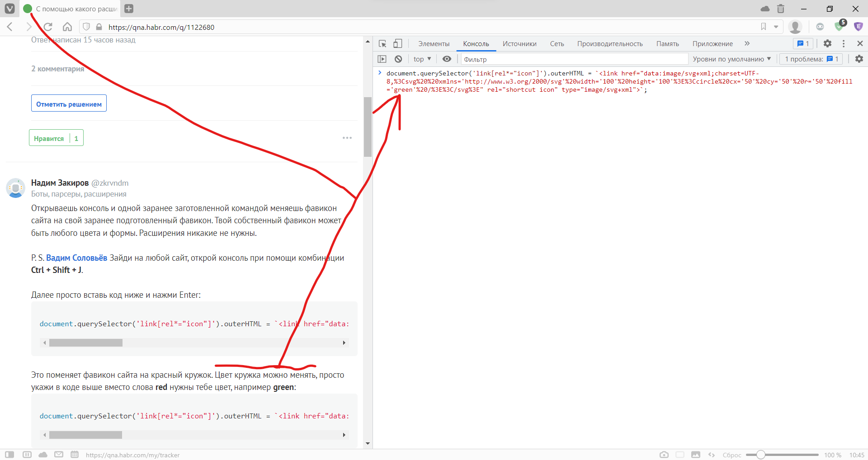Open sync cloud status icon
This screenshot has width=868, height=460.
[43, 455]
